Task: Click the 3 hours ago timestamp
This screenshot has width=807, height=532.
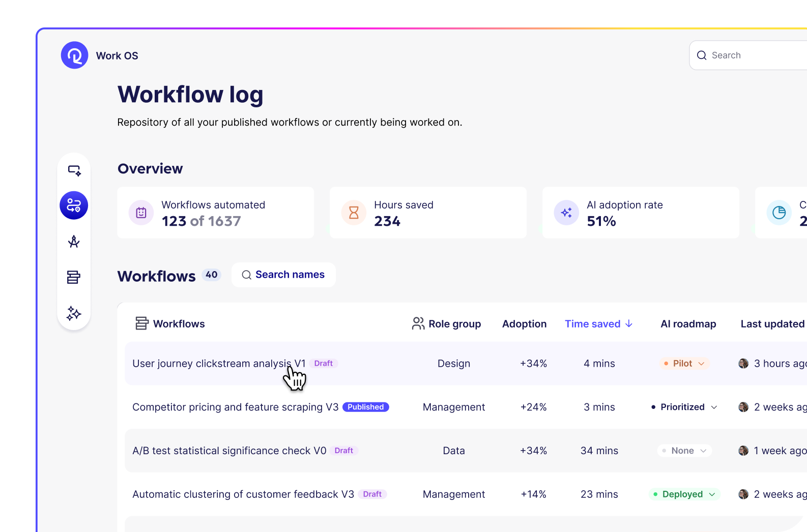Action: [780, 363]
